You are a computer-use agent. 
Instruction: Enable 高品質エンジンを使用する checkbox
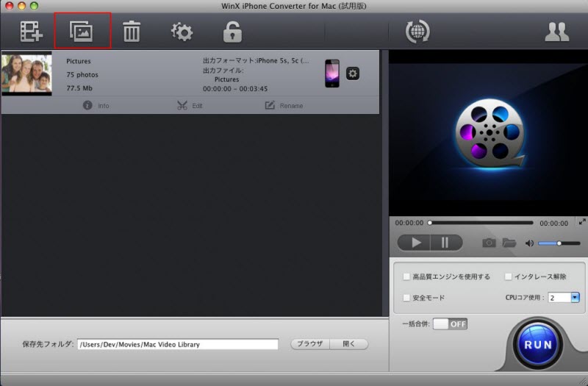406,277
